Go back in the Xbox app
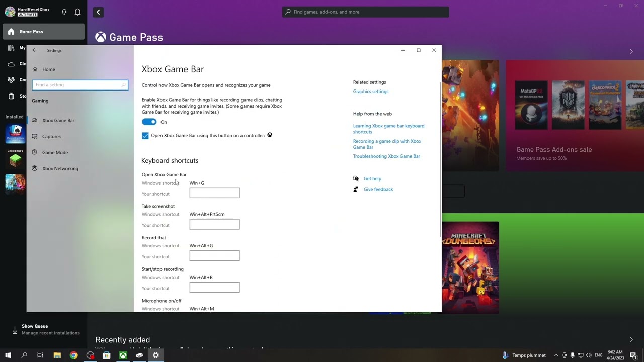 (x=98, y=12)
